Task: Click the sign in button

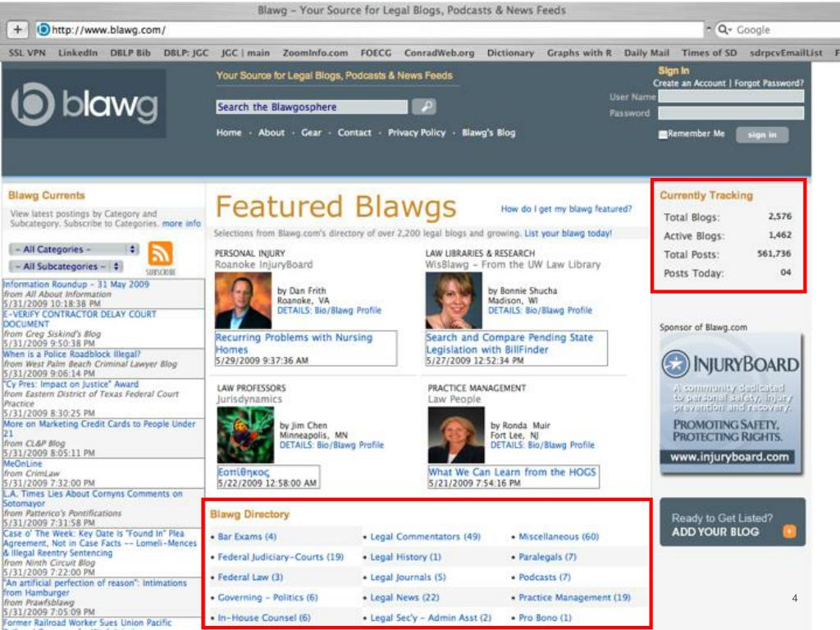Action: click(762, 135)
